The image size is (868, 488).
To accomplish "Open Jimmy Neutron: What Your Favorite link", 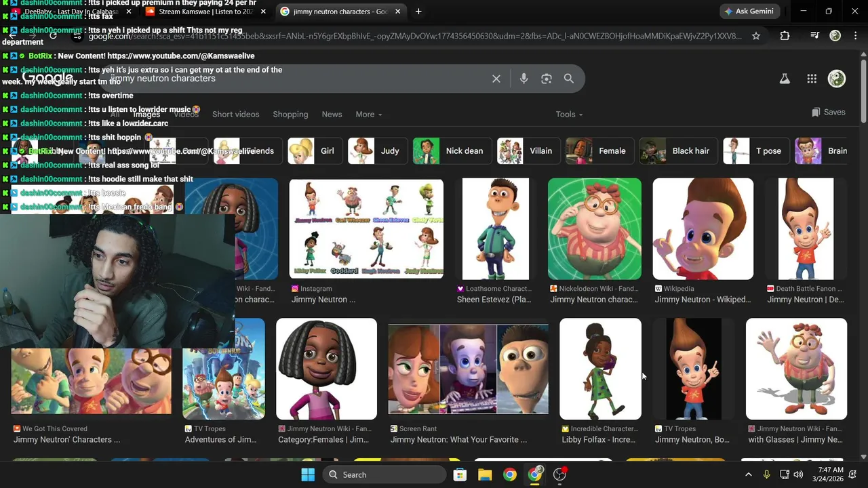I will click(x=458, y=440).
